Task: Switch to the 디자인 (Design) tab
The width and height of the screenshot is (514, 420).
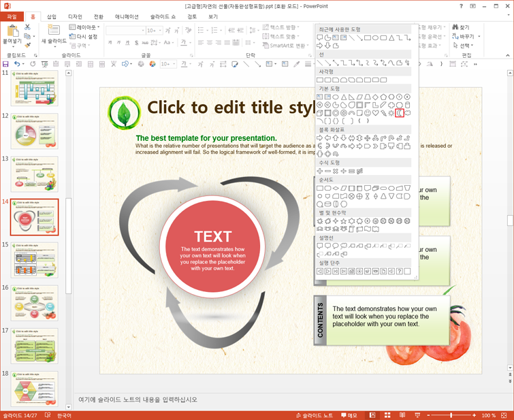Action: click(x=75, y=17)
